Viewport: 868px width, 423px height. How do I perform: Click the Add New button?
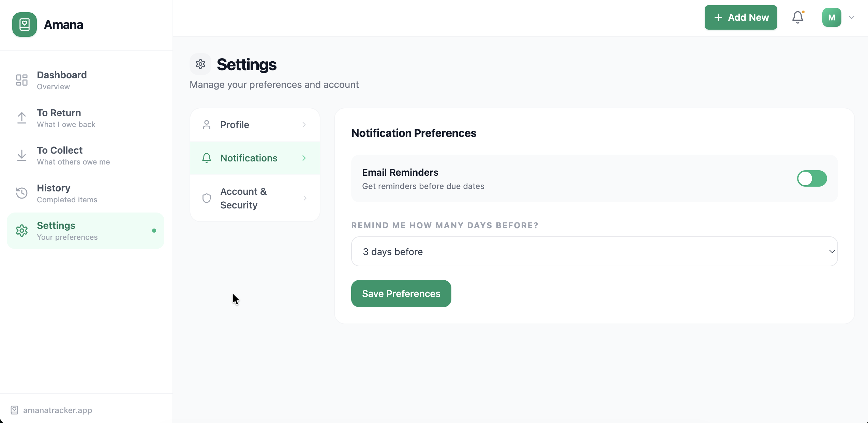click(x=740, y=17)
